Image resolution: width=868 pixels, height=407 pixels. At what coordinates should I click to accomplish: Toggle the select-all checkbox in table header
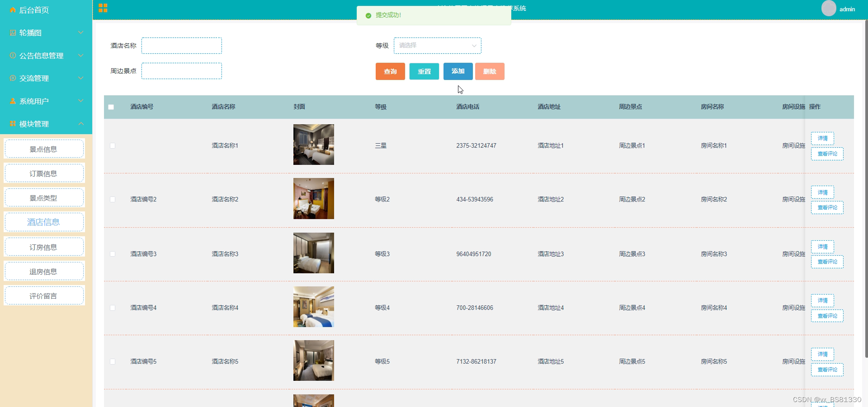(111, 107)
